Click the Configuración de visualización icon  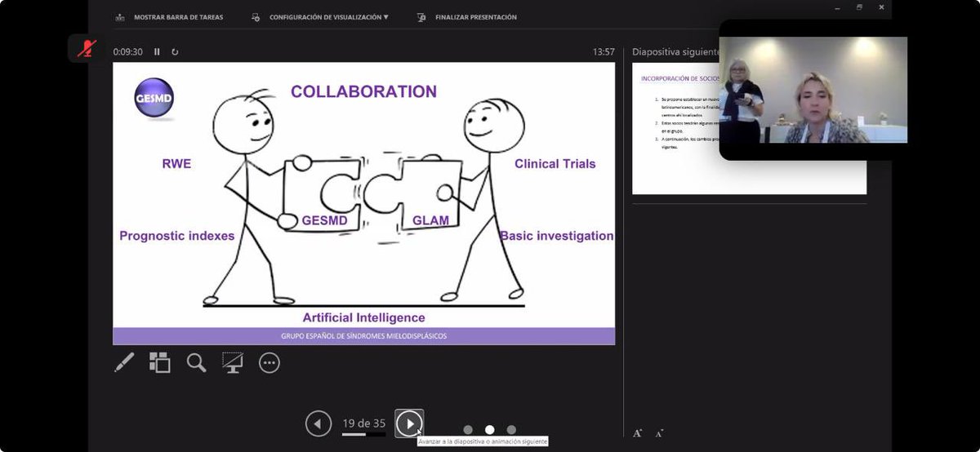(256, 16)
